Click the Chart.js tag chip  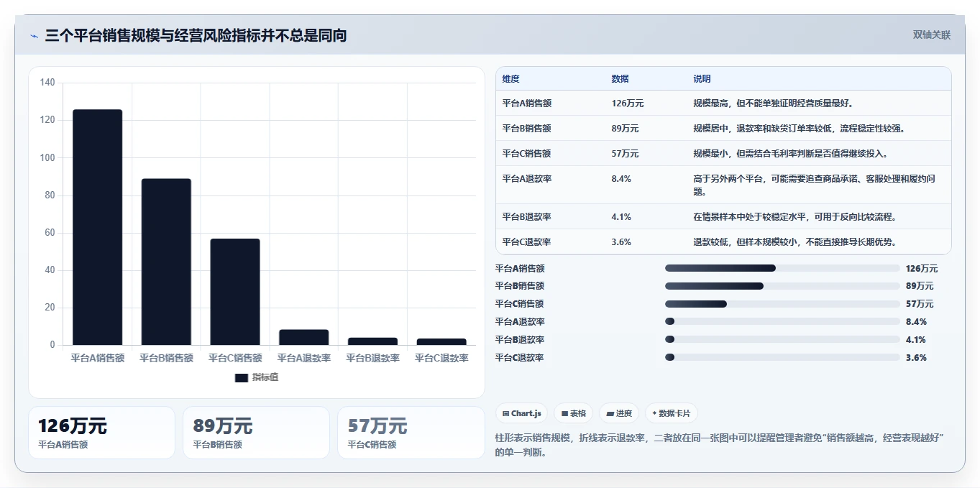click(521, 413)
